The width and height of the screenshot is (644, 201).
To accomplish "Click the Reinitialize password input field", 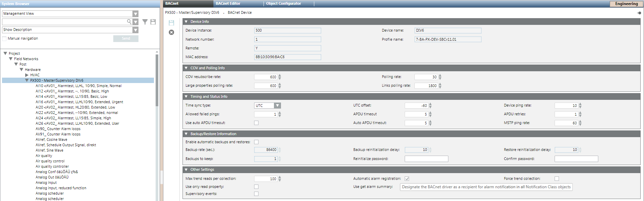I will pyautogui.click(x=426, y=159).
